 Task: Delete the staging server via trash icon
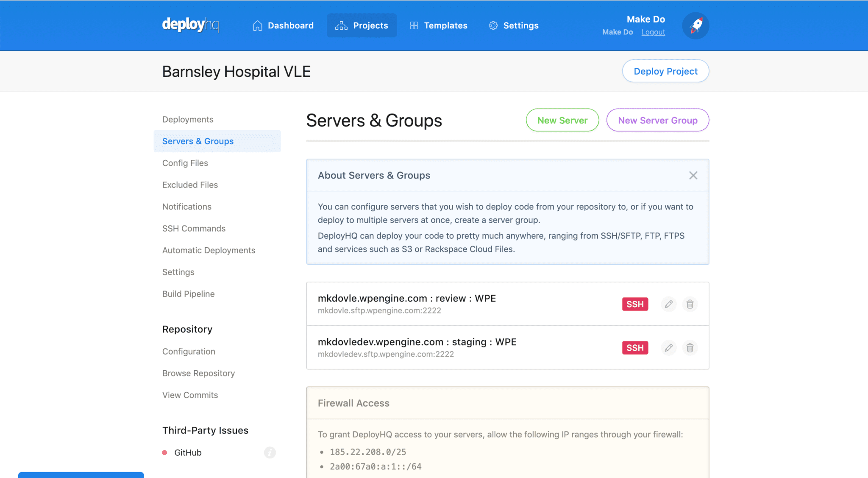tap(690, 348)
